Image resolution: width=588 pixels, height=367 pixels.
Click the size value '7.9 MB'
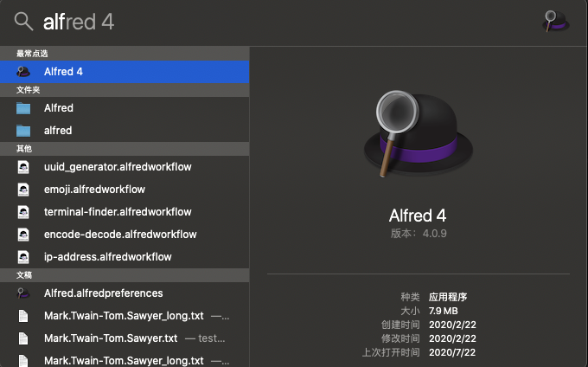point(444,311)
